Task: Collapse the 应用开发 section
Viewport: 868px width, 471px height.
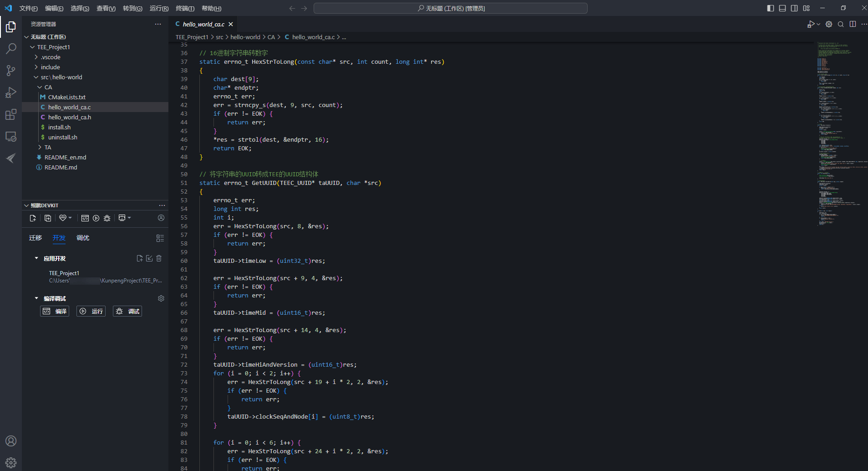Action: (36, 258)
